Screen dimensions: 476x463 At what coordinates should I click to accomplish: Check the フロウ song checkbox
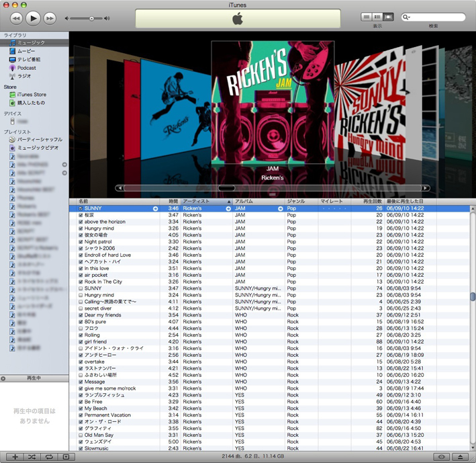click(x=81, y=329)
